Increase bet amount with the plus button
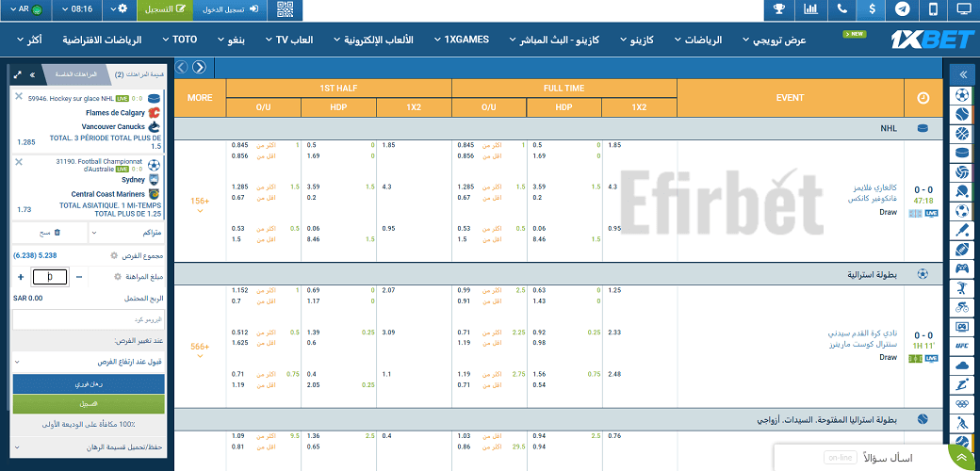 (x=20, y=277)
